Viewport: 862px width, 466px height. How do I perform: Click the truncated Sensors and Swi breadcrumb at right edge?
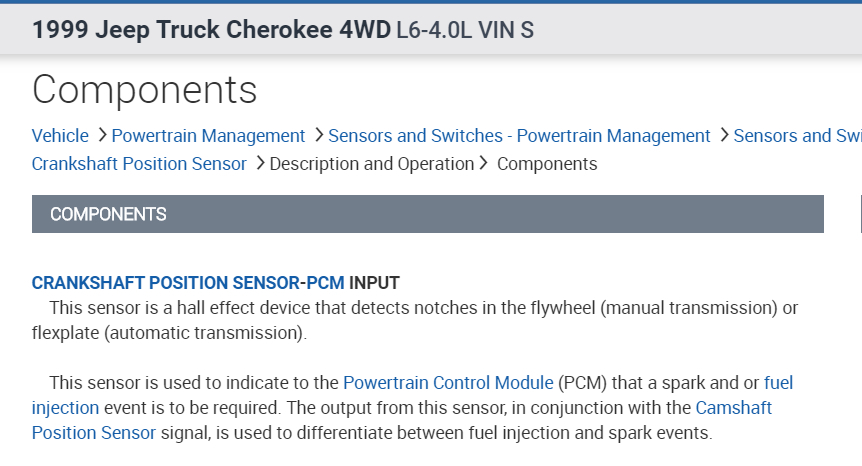[x=797, y=135]
